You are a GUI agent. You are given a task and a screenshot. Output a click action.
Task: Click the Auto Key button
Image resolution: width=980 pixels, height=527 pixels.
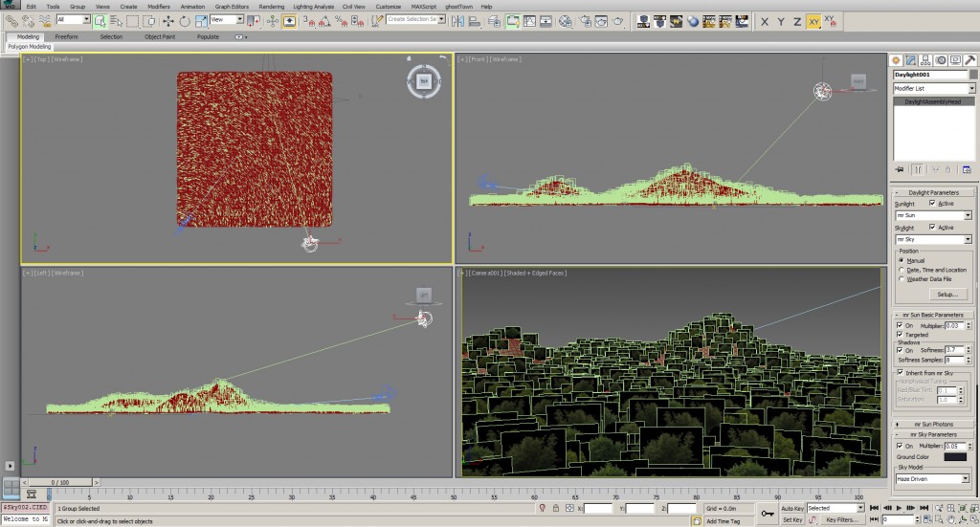[791, 508]
